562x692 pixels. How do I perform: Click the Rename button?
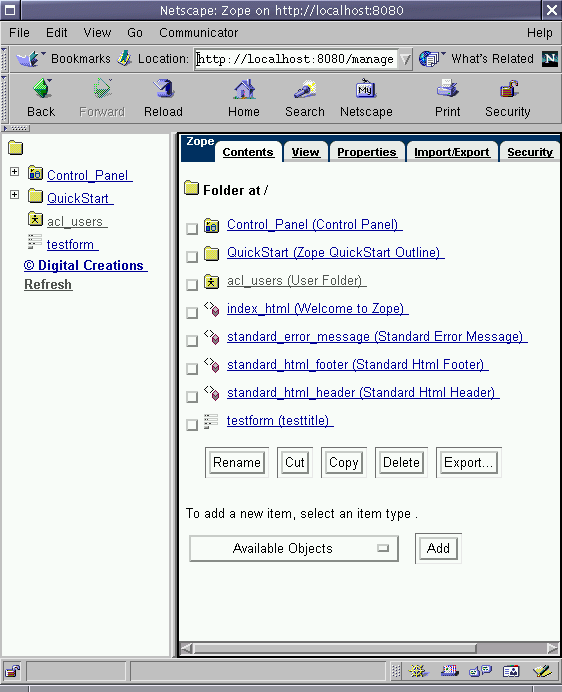(237, 463)
